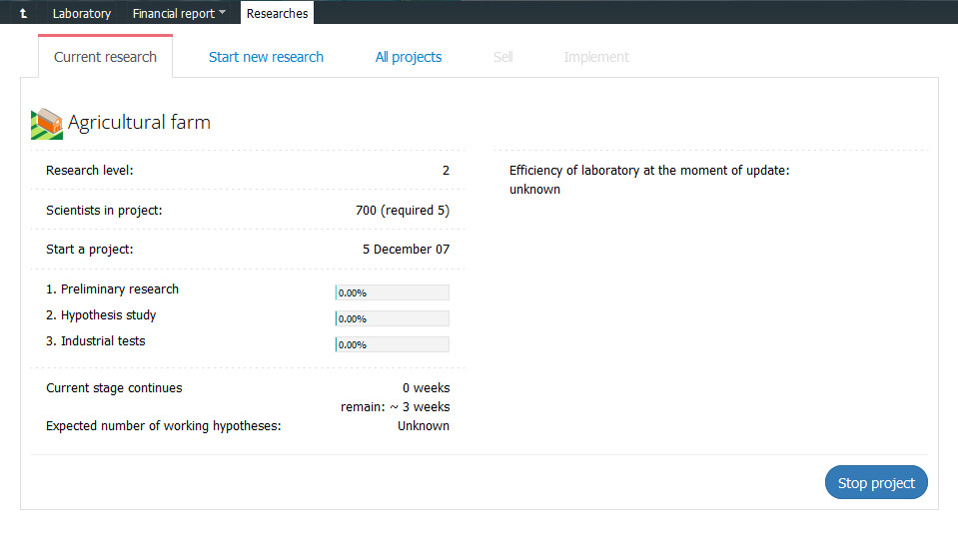Click the back arrow icon in top bar
The height and width of the screenshot is (560, 958).
tap(22, 14)
